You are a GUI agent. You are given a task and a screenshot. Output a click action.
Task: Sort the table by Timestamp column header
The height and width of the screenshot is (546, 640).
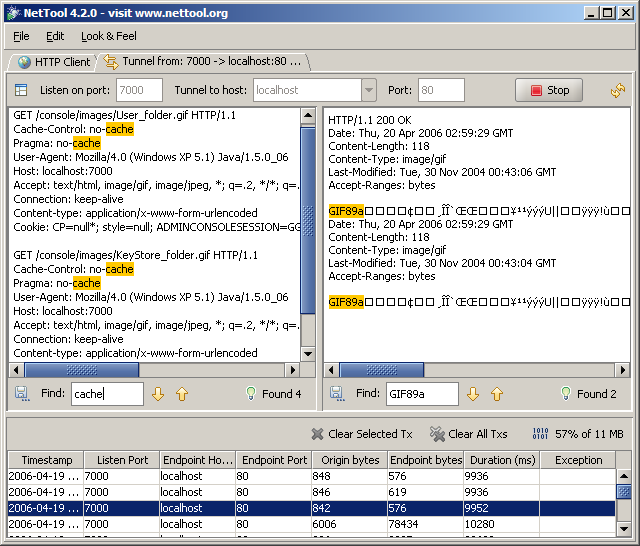tap(46, 460)
